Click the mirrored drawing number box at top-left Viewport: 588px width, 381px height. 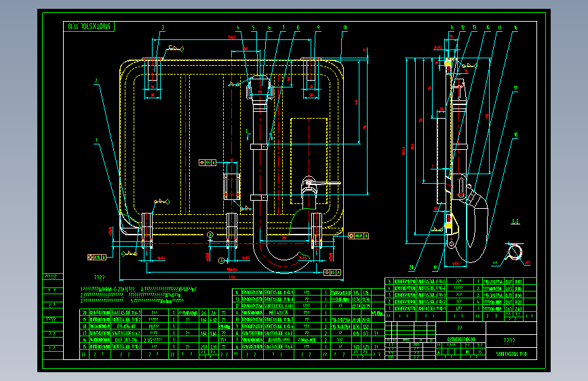tap(89, 26)
